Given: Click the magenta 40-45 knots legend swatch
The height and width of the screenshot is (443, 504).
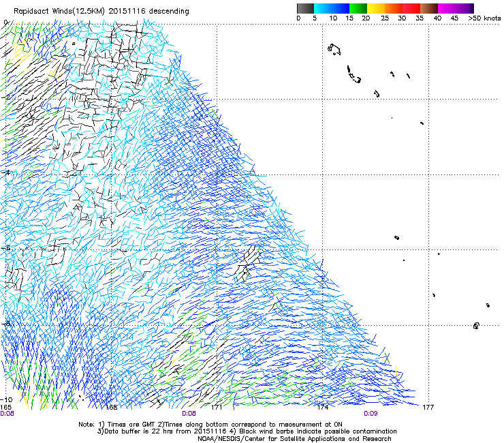Looking at the screenshot, I should click(x=447, y=8).
